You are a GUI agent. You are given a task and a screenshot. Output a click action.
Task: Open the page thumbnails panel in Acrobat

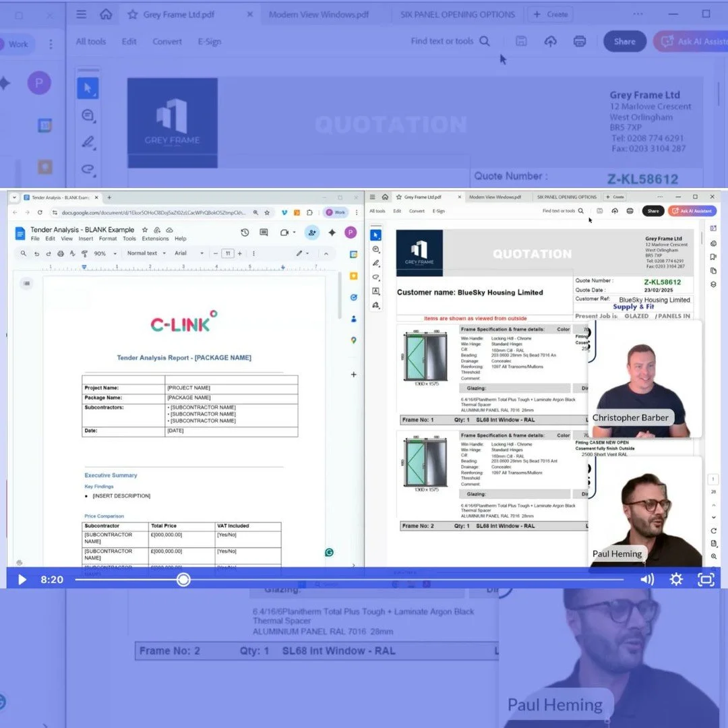pyautogui.click(x=713, y=270)
